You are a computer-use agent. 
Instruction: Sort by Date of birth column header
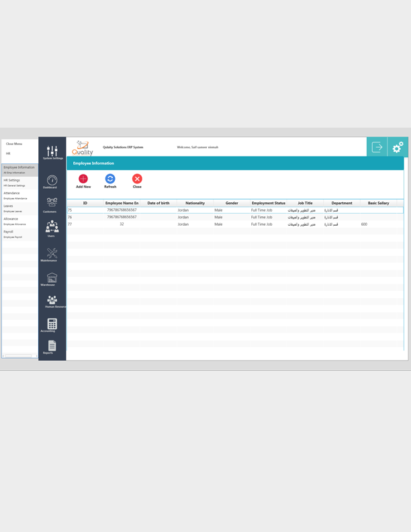(158, 203)
